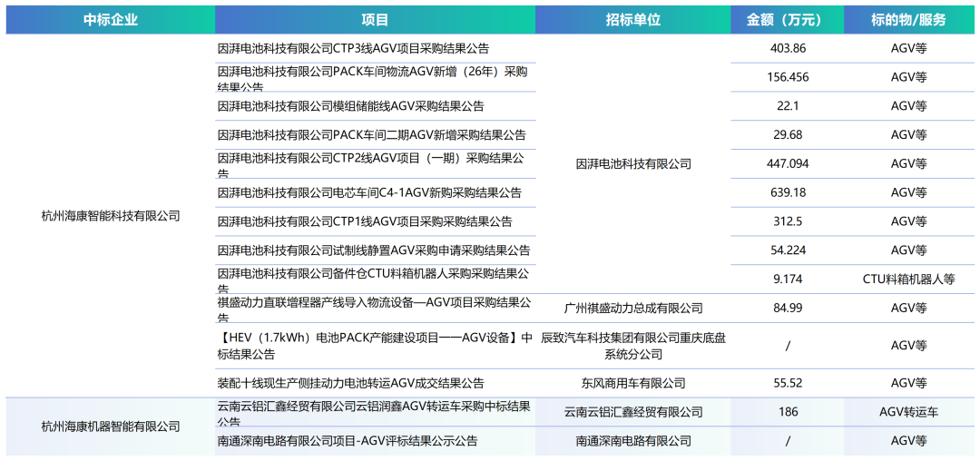Viewport: 980px width, 461px height.
Task: Click AGV等 in the 403.86 row
Action: [x=908, y=48]
